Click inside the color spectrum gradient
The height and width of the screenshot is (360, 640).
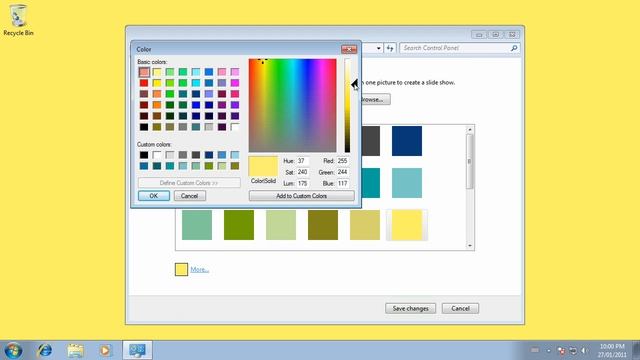tap(293, 105)
